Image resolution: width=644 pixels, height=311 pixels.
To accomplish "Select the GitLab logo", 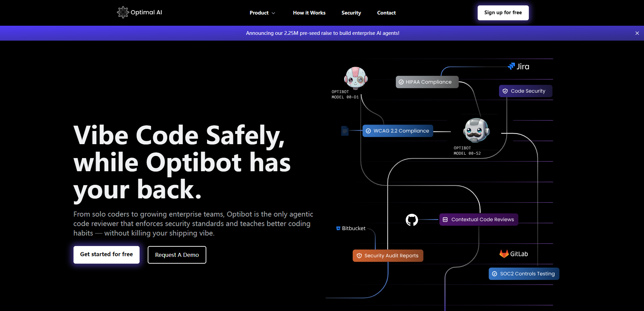I will (x=514, y=253).
